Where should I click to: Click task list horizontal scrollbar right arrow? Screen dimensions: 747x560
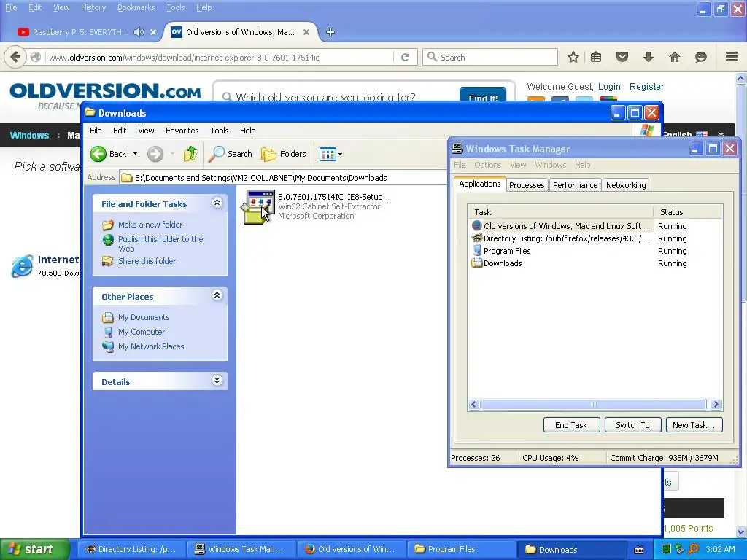(716, 405)
